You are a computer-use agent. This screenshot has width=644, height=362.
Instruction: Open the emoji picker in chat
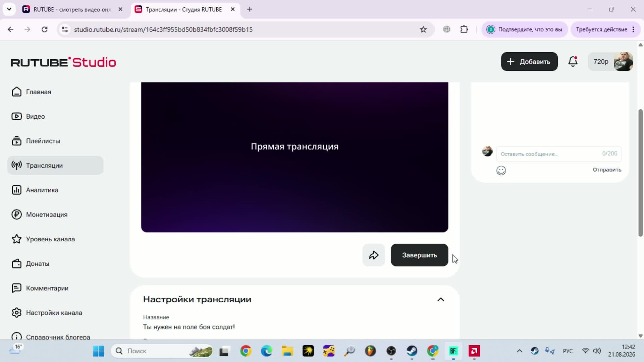[501, 171]
